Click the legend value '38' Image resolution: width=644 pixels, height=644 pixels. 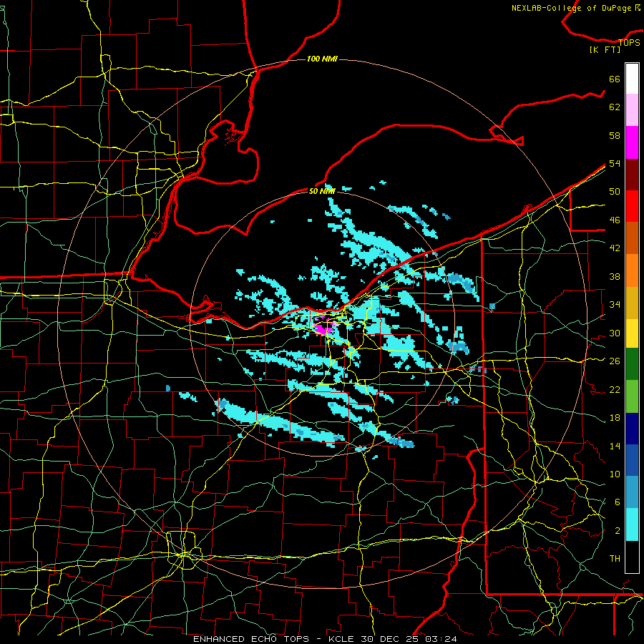615,276
